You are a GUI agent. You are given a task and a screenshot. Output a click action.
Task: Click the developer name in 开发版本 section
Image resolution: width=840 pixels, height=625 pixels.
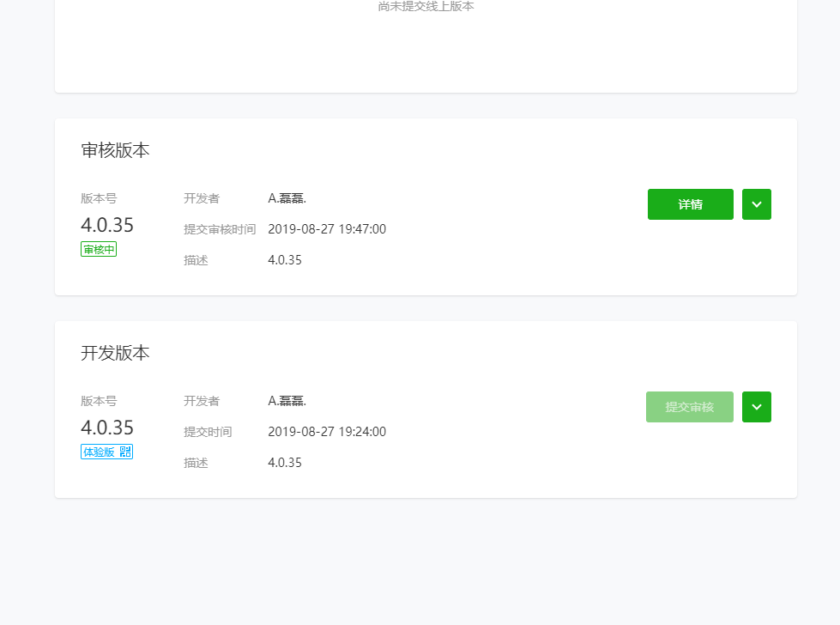coord(287,401)
